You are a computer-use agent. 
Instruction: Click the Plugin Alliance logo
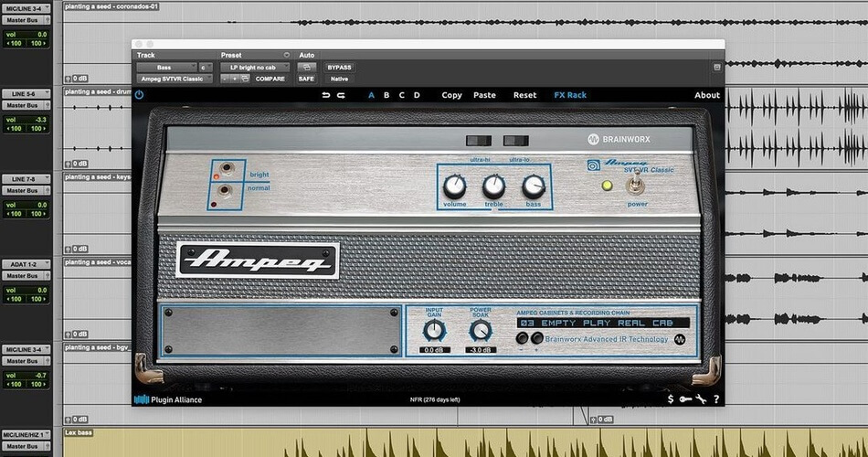tap(168, 399)
